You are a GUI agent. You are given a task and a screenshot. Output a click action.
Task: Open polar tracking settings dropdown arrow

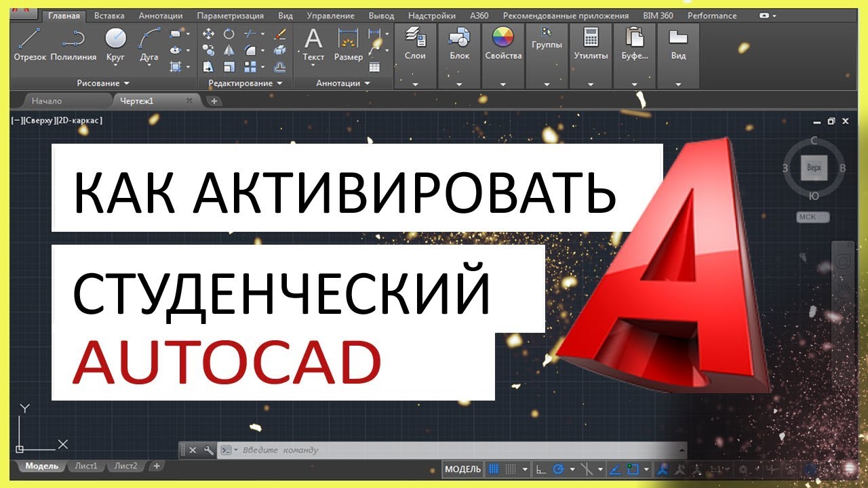click(572, 469)
